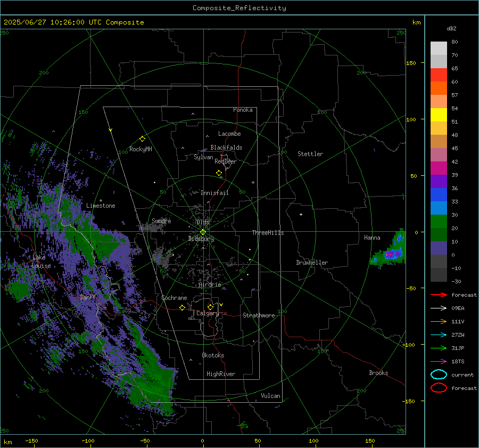Click the 80 dBZ light gray swatch
The width and height of the screenshot is (479, 448).
click(x=439, y=48)
